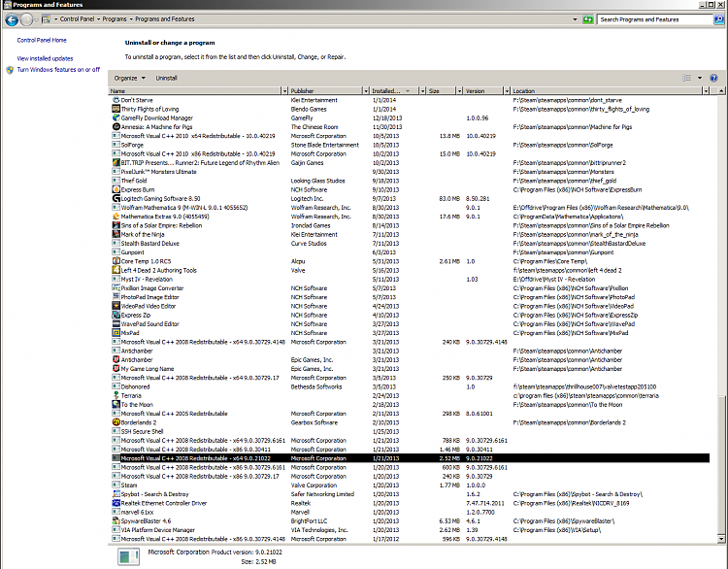
Task: Click the WavePad Sound Editor icon
Action: pos(116,323)
